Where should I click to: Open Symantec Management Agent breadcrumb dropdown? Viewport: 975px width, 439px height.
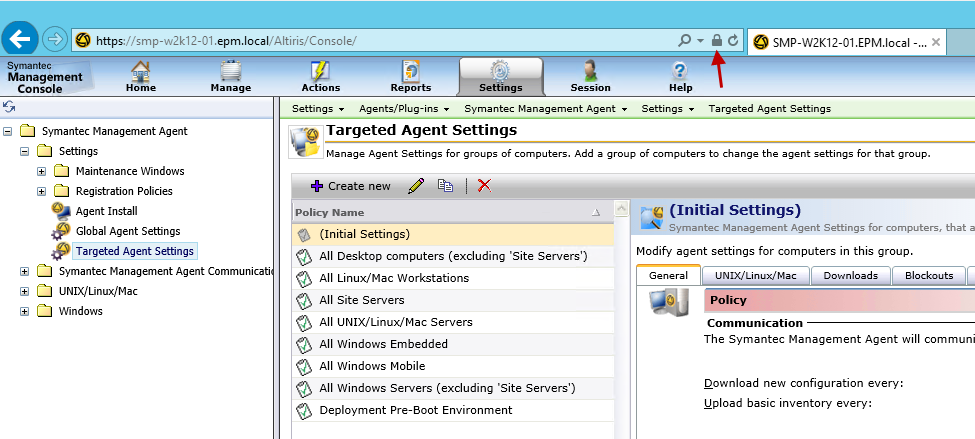tap(545, 108)
